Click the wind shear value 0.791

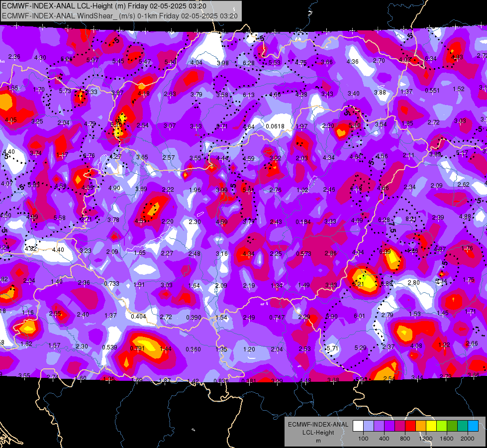pyautogui.click(x=137, y=348)
